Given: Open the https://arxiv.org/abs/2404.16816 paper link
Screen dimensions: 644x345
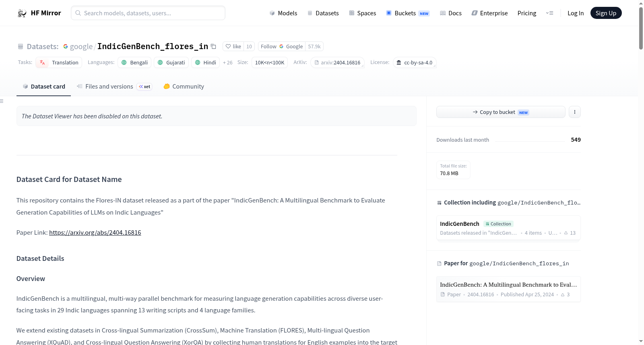Looking at the screenshot, I should 95,233.
